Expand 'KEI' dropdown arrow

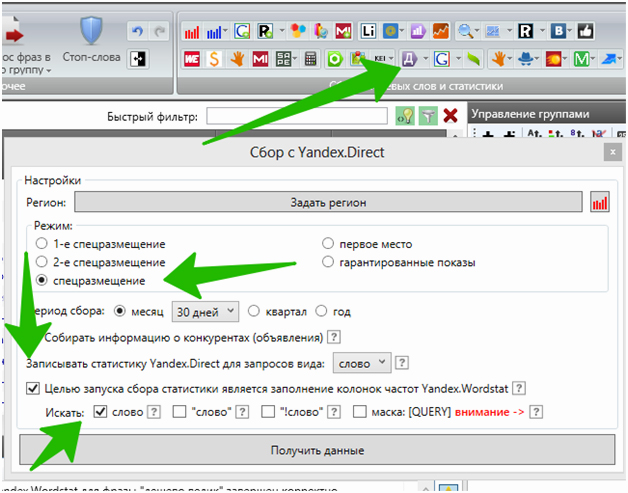point(391,59)
